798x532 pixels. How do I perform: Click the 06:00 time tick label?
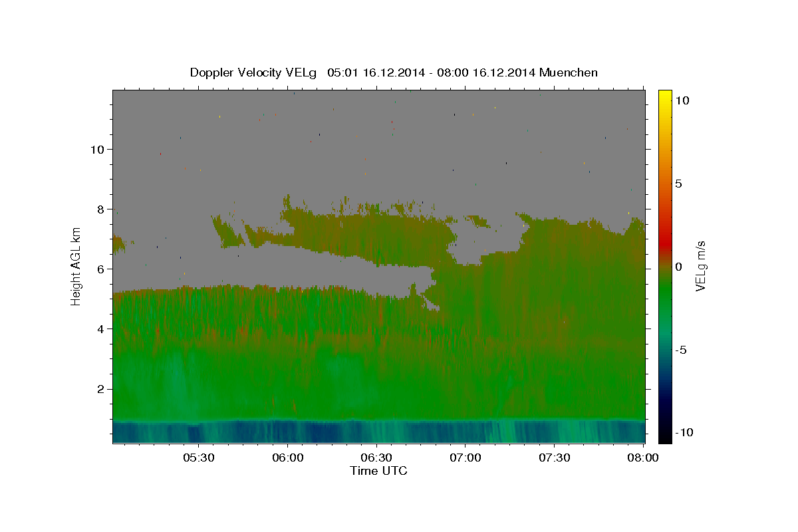click(x=287, y=458)
